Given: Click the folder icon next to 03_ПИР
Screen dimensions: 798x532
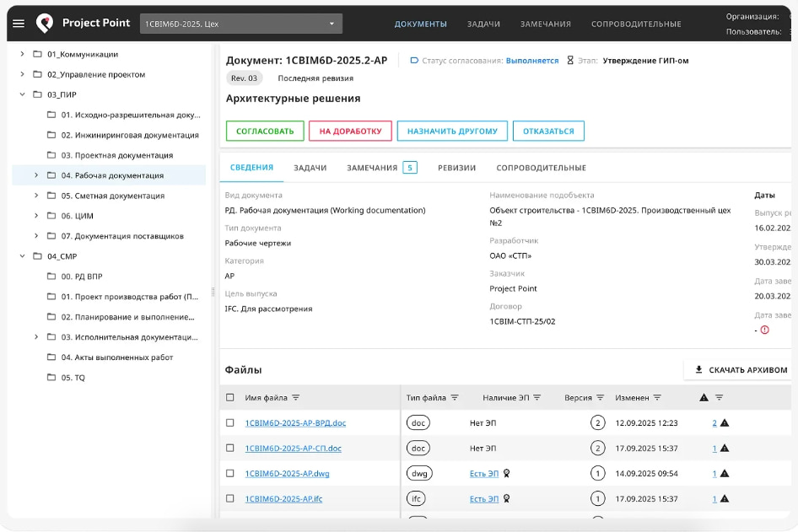Looking at the screenshot, I should 37,94.
